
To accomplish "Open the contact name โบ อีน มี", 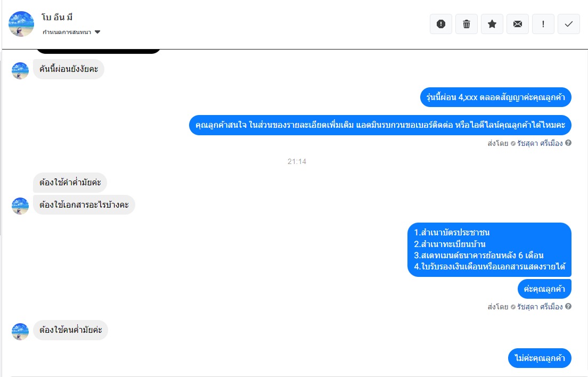I will point(57,17).
